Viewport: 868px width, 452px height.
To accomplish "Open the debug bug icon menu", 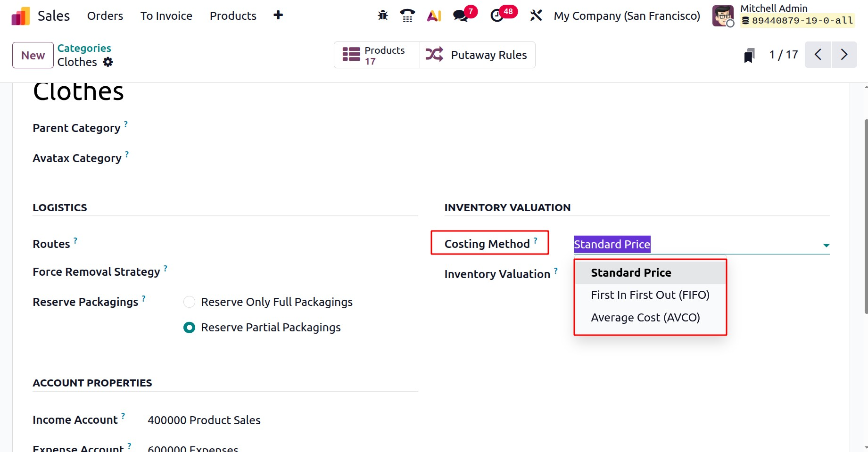I will 383,16.
